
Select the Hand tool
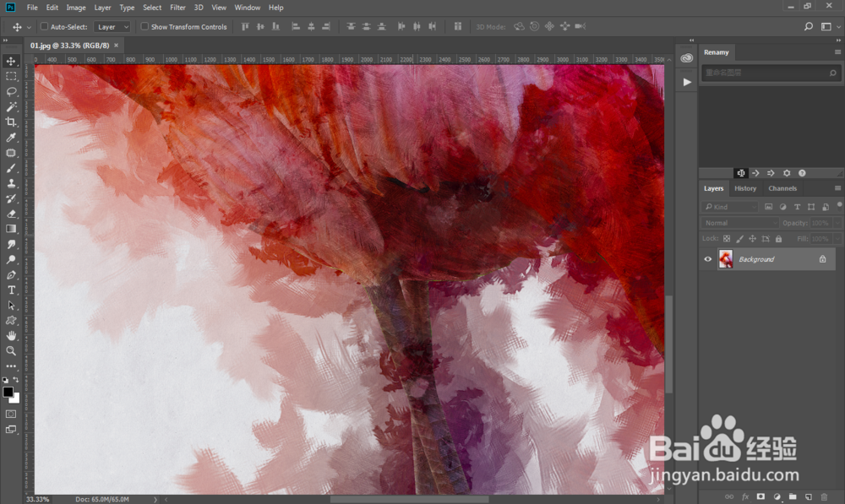point(11,335)
